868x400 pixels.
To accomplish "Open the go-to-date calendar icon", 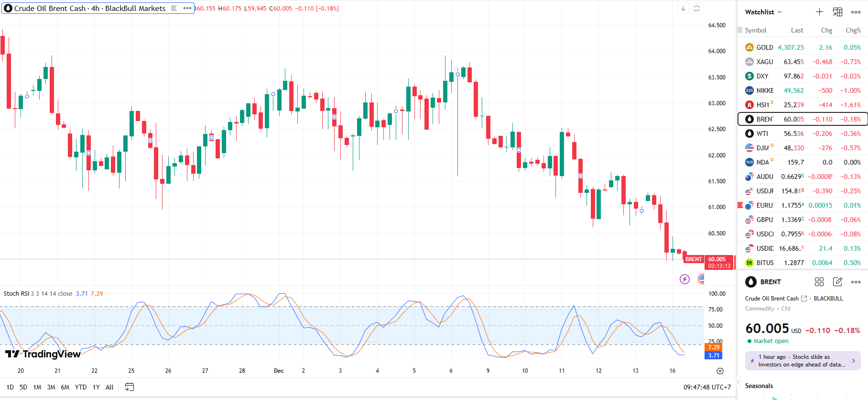I will click(x=129, y=387).
